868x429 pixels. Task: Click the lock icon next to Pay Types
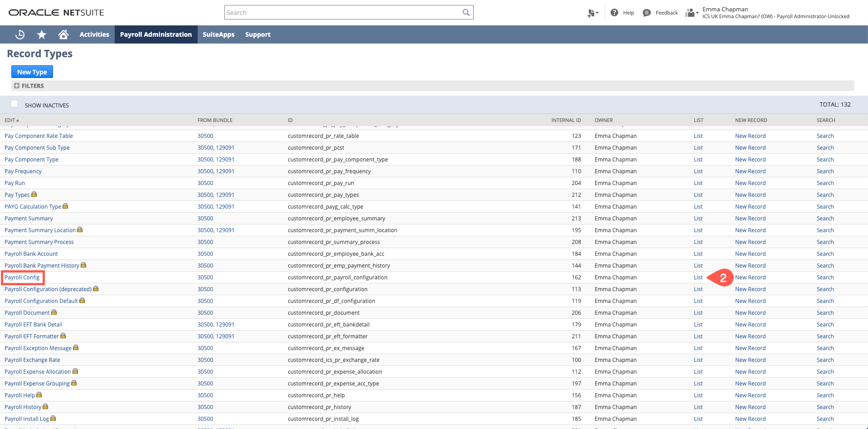tap(34, 194)
